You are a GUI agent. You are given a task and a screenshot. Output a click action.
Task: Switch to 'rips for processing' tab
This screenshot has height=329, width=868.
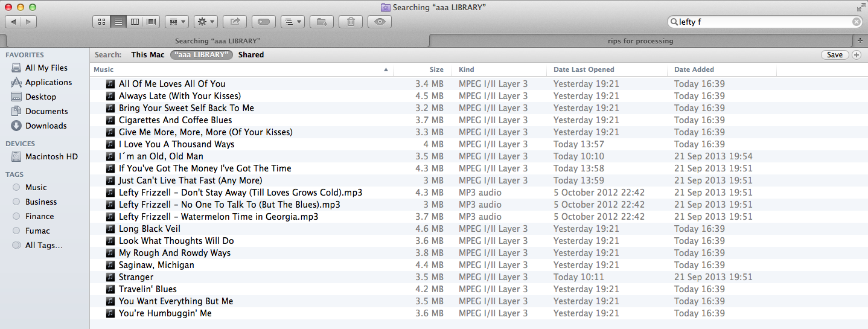click(640, 41)
